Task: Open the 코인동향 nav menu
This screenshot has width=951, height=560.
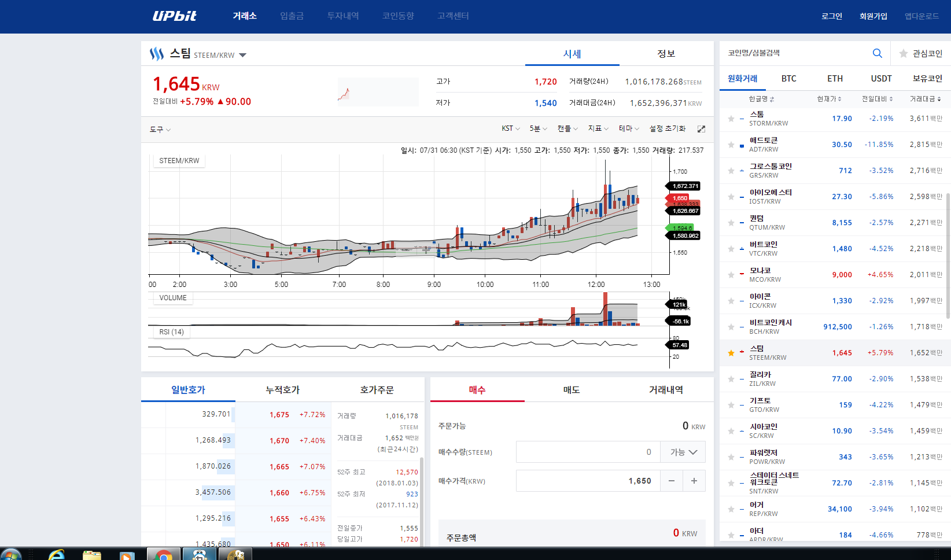Action: point(398,16)
